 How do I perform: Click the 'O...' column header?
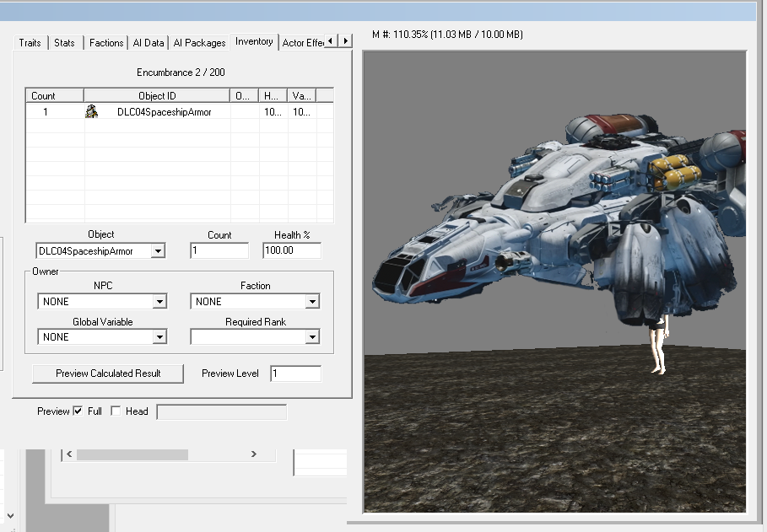[x=244, y=96]
